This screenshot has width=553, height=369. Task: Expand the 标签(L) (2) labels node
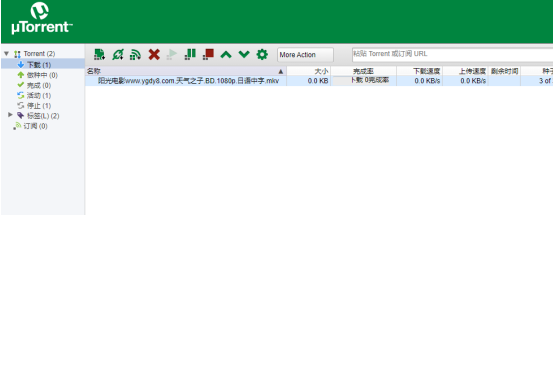[x=10, y=115]
